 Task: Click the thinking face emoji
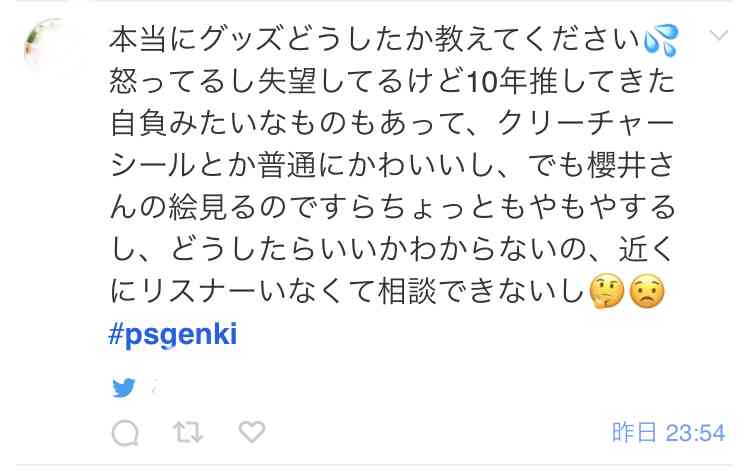pyautogui.click(x=607, y=291)
